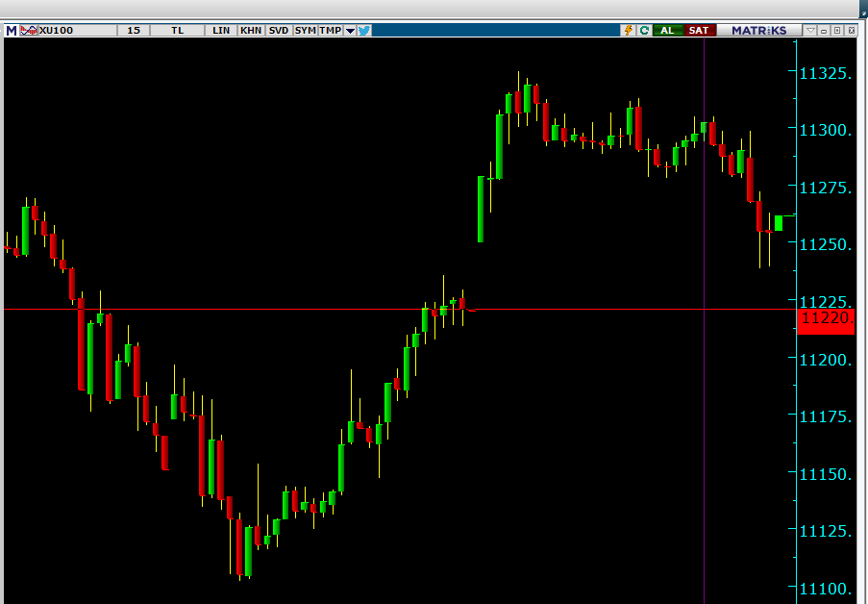Expand the dropdown arrow next to TMP
868x604 pixels.
(350, 31)
